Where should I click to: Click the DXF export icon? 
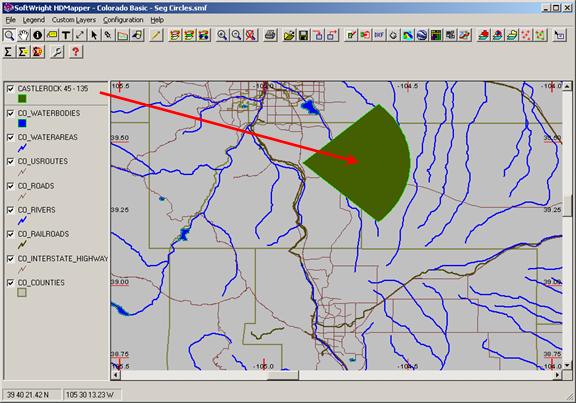coord(379,35)
